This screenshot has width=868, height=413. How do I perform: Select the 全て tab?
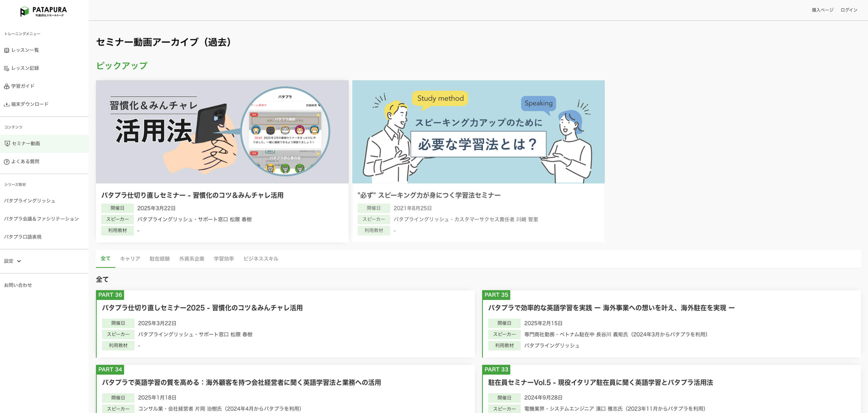(105, 259)
